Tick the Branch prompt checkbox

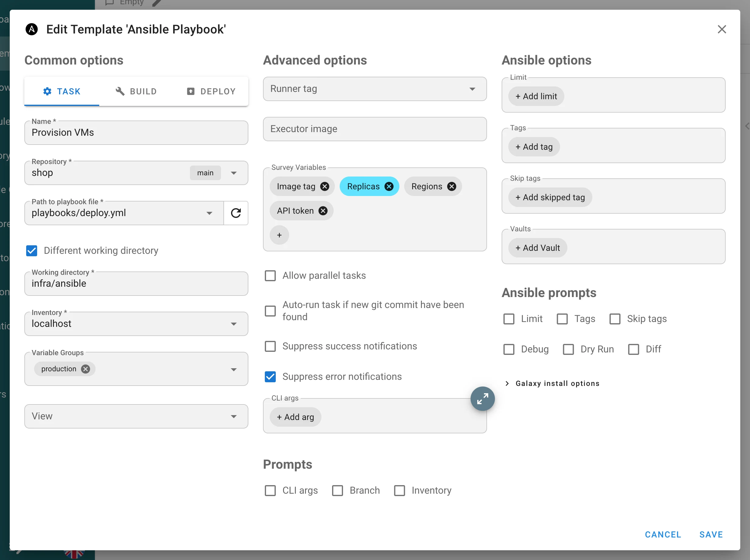click(337, 491)
